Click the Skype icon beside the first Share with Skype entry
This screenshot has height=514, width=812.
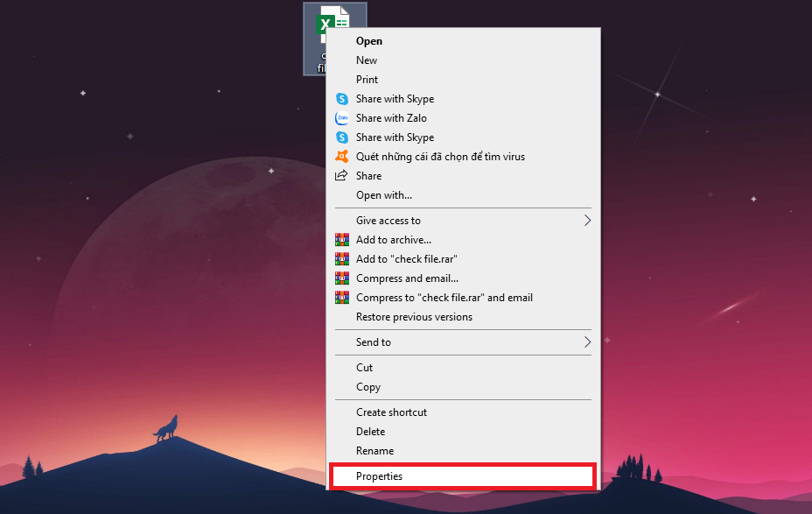point(342,99)
